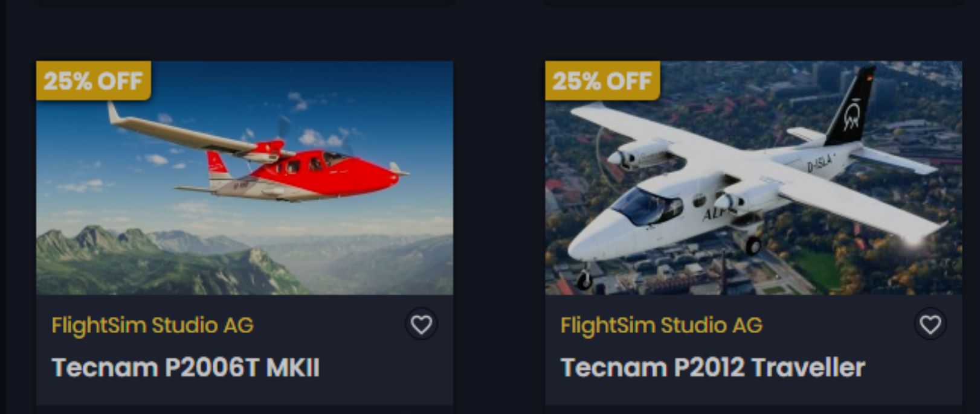Viewport: 980px width, 414px height.
Task: Open the Tecnam P2006T MKII product title
Action: coord(185,368)
